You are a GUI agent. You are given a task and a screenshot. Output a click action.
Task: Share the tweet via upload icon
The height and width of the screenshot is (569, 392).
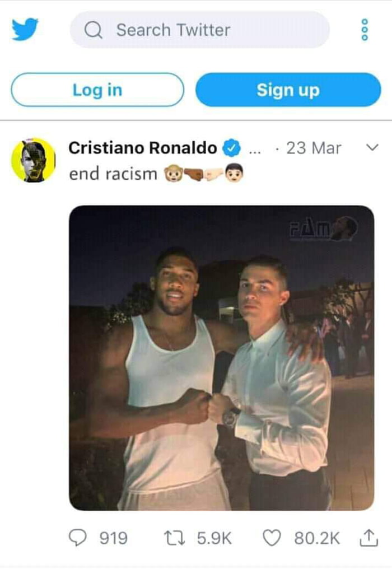click(369, 538)
